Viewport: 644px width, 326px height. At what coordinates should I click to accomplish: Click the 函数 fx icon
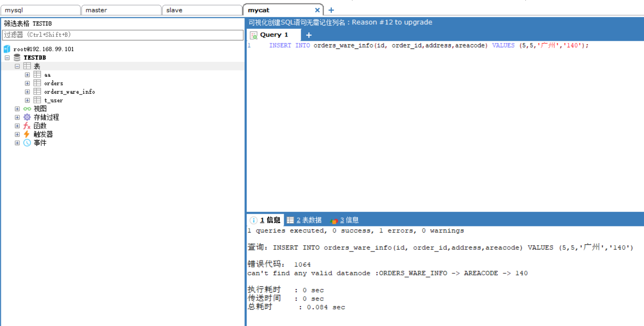point(27,126)
